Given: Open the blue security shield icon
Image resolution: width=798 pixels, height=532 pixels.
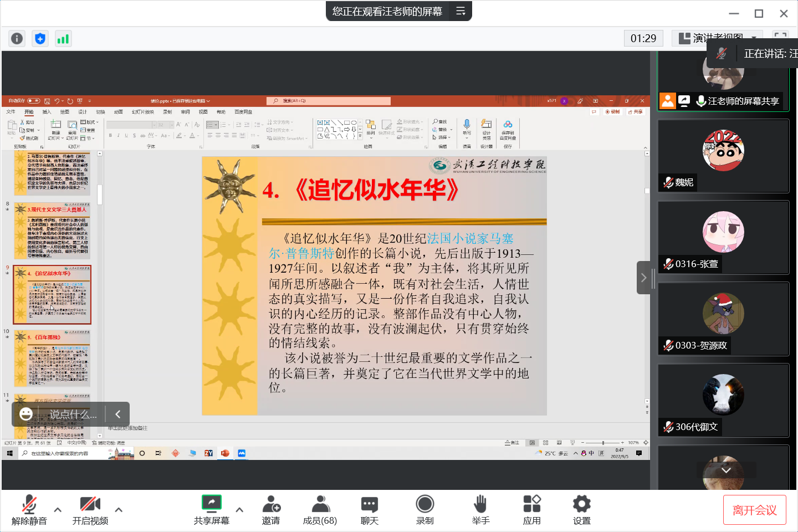Looking at the screenshot, I should tap(40, 38).
